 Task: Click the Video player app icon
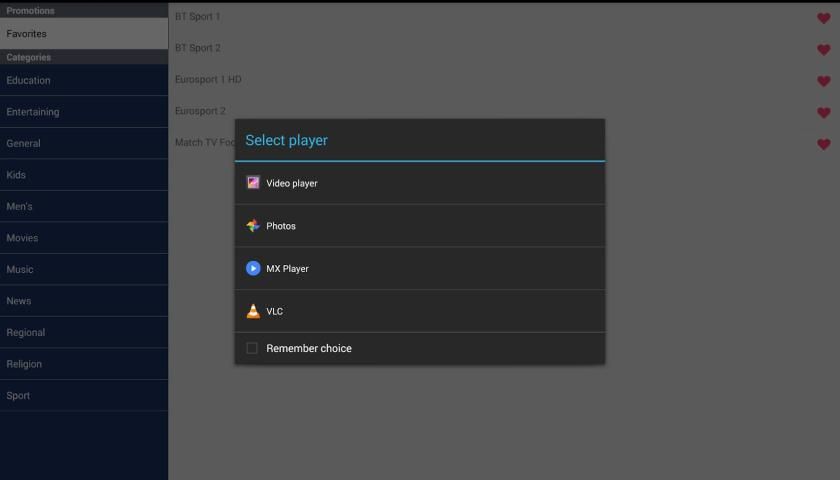click(x=253, y=183)
